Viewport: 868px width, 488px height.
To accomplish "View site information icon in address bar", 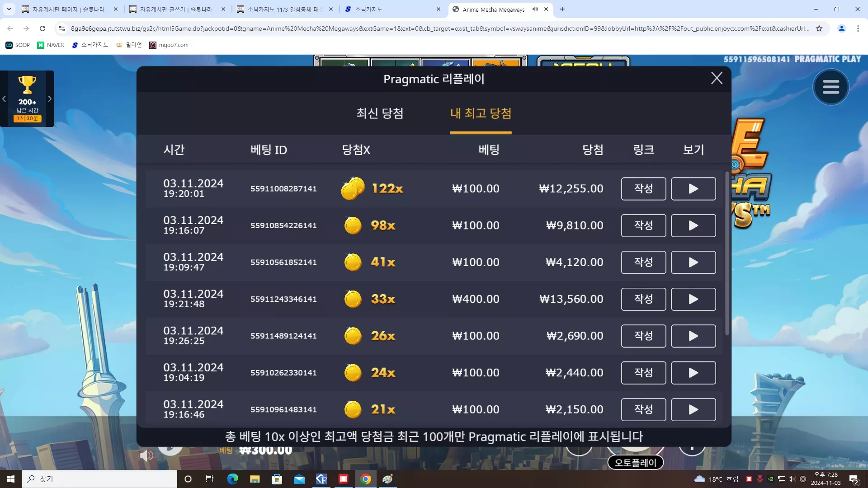I will (x=62, y=28).
